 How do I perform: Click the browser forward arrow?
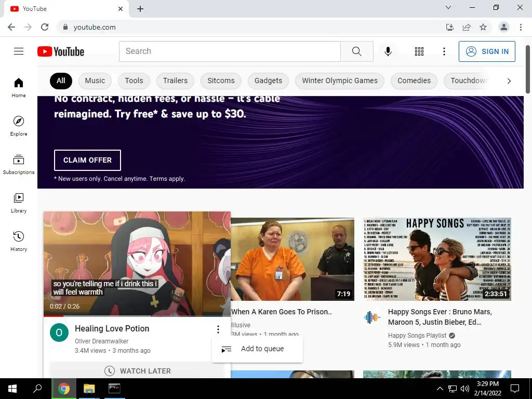tap(28, 27)
